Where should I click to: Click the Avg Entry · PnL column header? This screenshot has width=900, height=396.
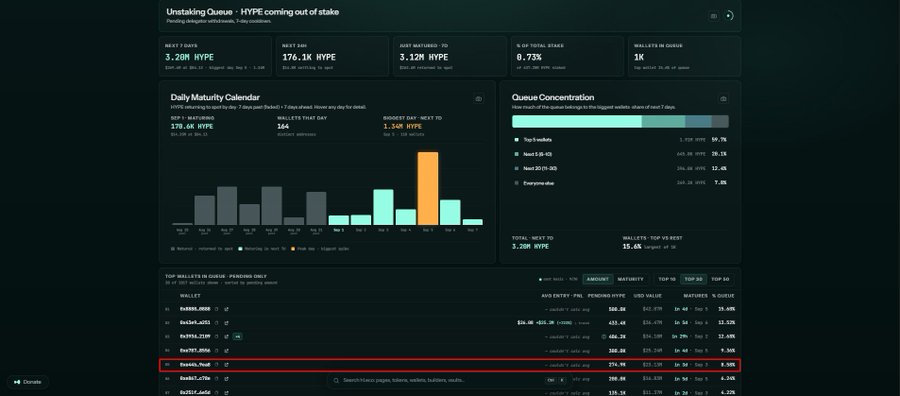click(561, 296)
